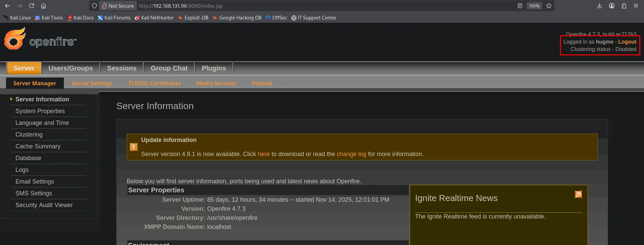
Task: Open the Google Hacking DB bookmark
Action: [x=237, y=18]
